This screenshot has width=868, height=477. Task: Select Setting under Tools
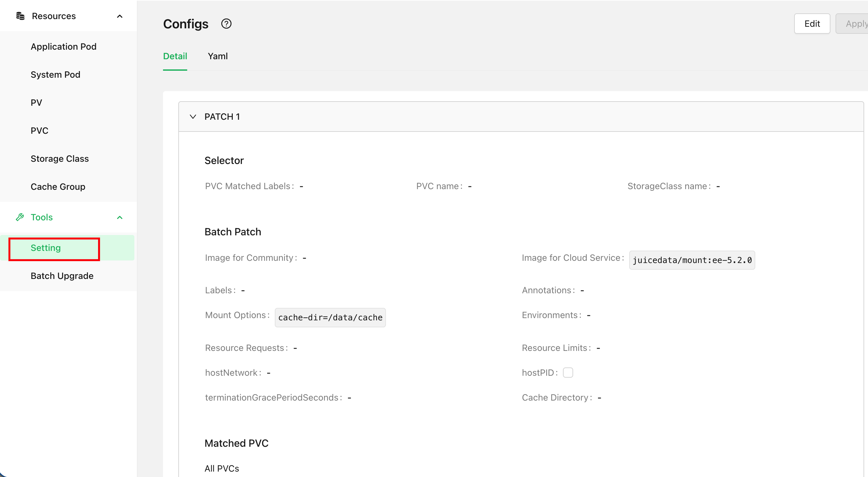[46, 248]
